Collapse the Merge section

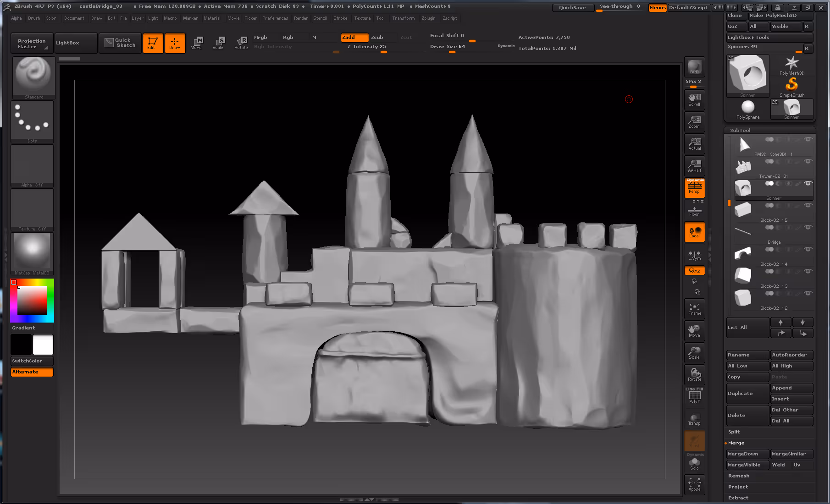(x=736, y=443)
